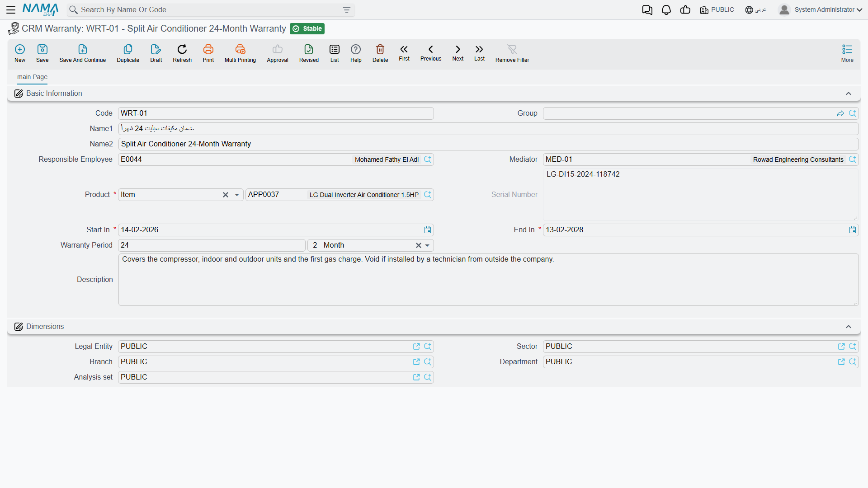Open System Administrator user menu
868x488 pixels.
(x=821, y=10)
